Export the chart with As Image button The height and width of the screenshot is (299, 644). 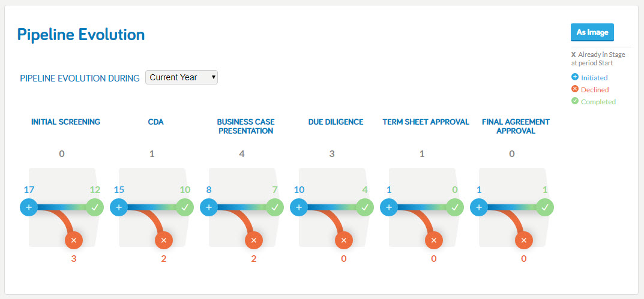tap(592, 32)
